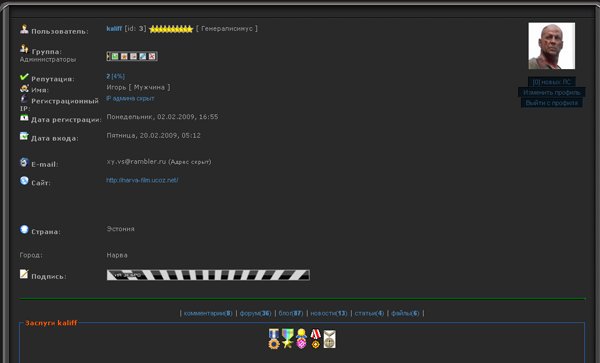Screen dimensions: 600x363
Task: Open the narva-film.ucoz.net site link
Action: click(142, 180)
